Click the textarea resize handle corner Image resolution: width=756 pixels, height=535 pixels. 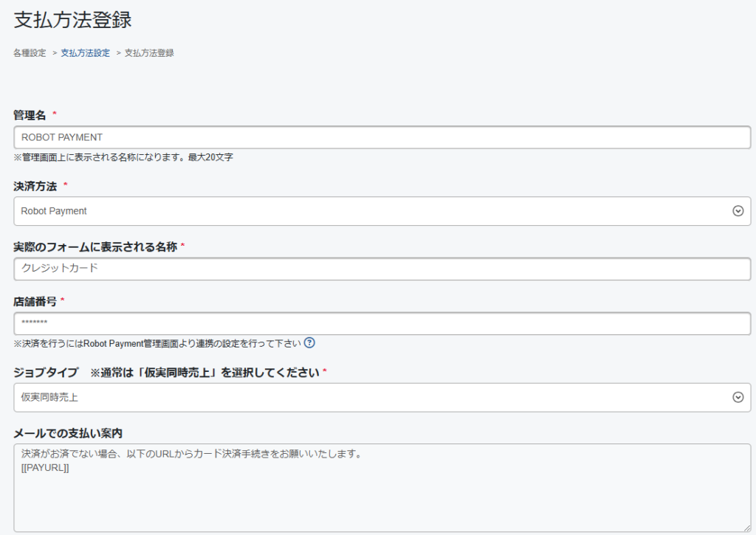[747, 528]
